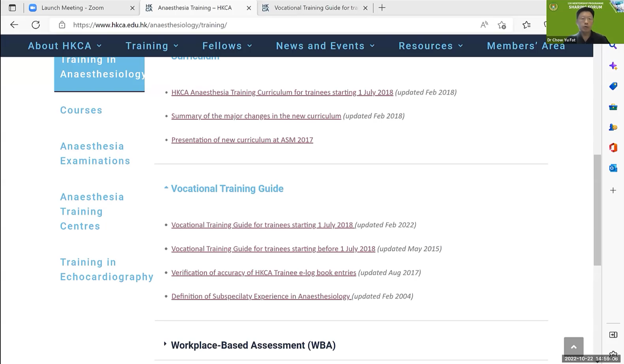The height and width of the screenshot is (364, 624).
Task: Open the Outlook sidebar icon
Action: (x=613, y=168)
